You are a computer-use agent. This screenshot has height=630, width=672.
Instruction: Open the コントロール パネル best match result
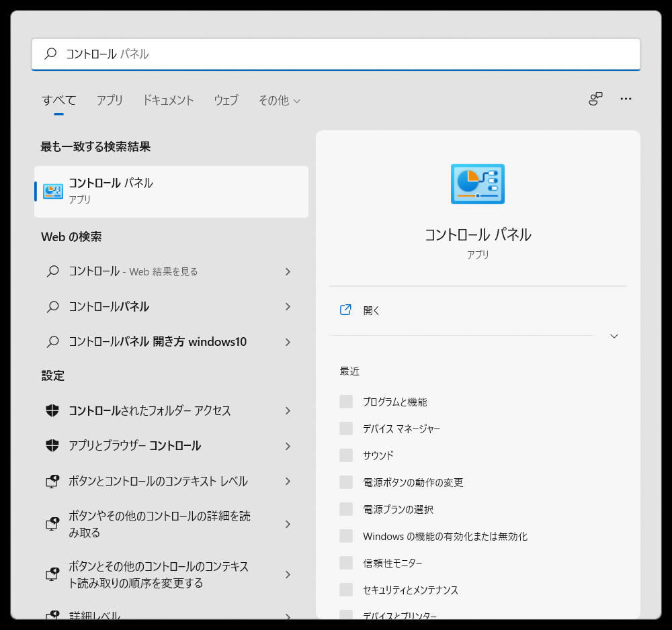click(171, 191)
